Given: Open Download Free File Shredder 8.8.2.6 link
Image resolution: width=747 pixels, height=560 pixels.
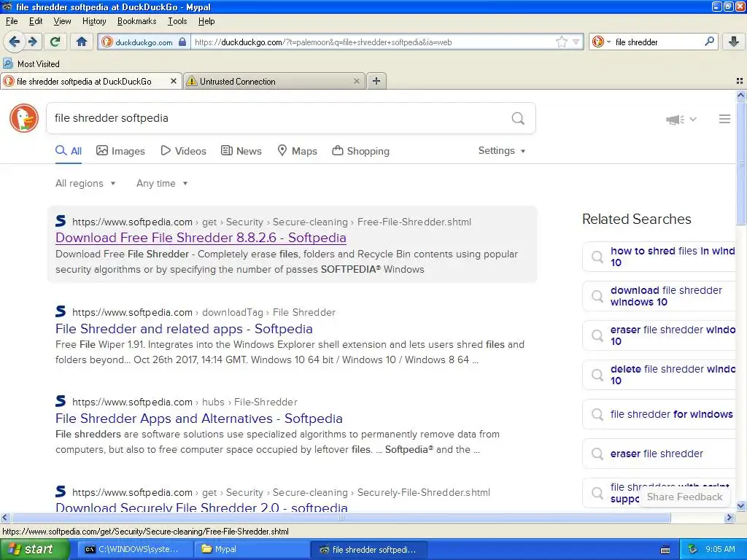Looking at the screenshot, I should click(201, 238).
